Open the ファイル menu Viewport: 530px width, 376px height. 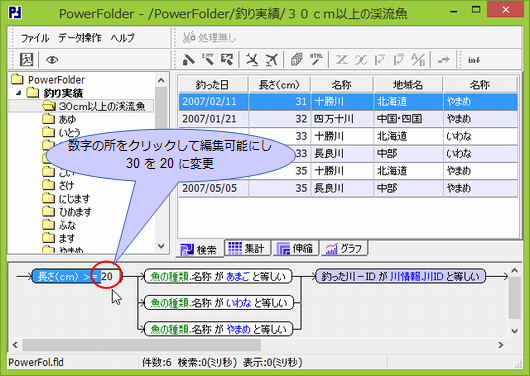(x=35, y=38)
